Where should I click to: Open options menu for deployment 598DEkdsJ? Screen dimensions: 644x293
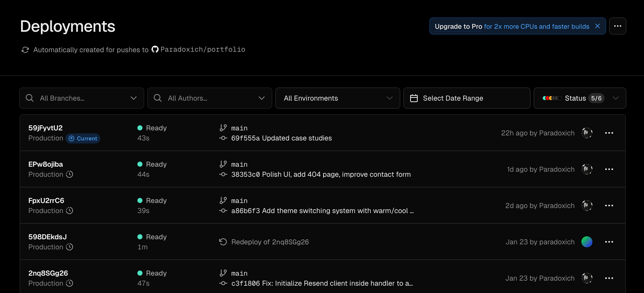pyautogui.click(x=609, y=242)
